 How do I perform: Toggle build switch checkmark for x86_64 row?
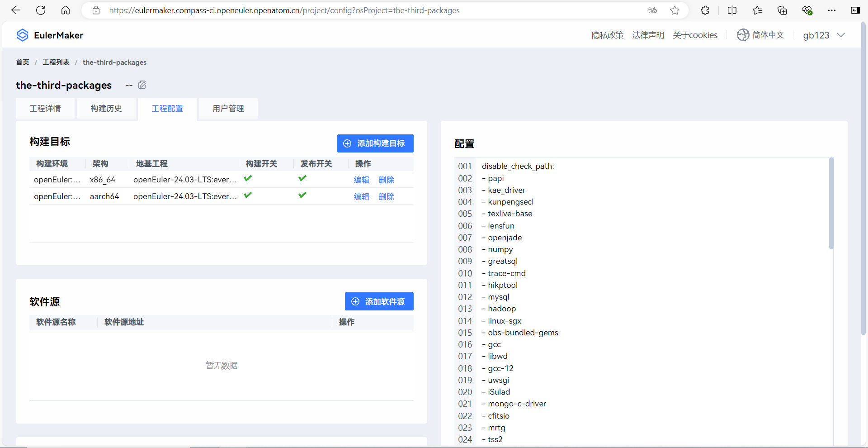pyautogui.click(x=248, y=179)
